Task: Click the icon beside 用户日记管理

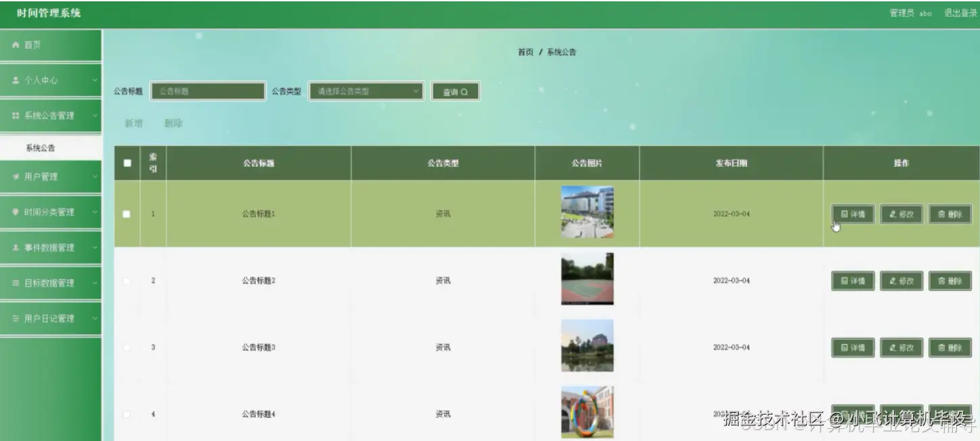Action: 16,319
